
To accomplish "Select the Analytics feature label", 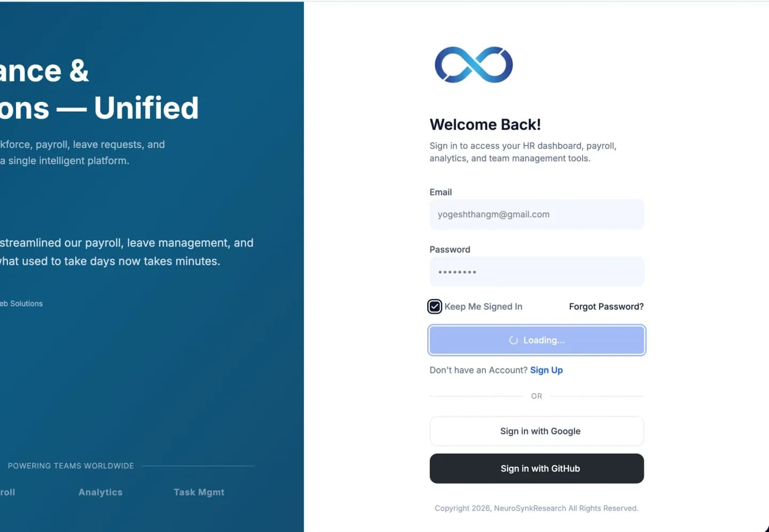I will pyautogui.click(x=100, y=492).
